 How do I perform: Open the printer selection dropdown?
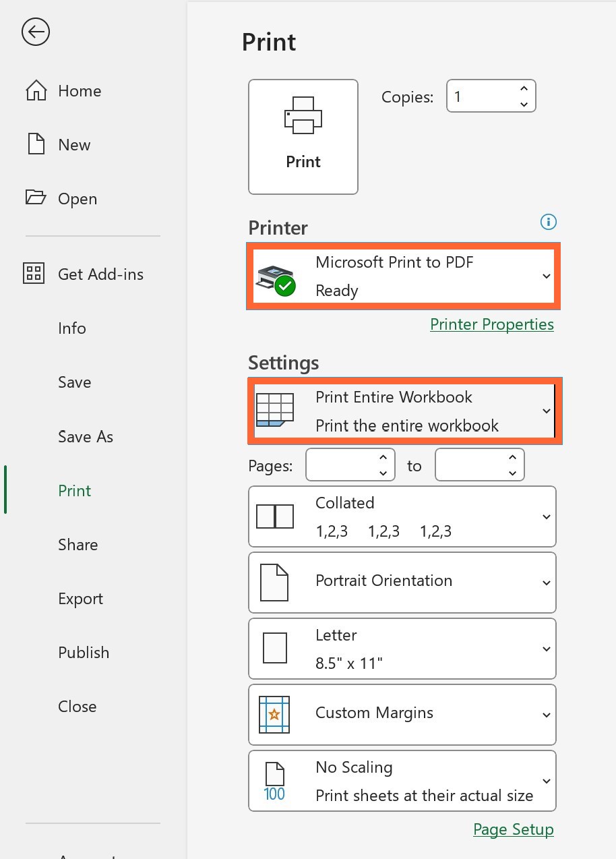(x=546, y=276)
